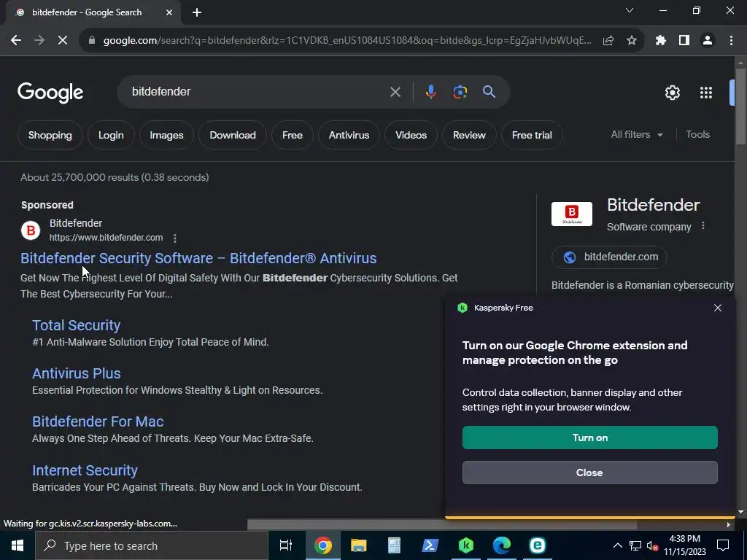Open the Chrome three-dot menu
The height and width of the screenshot is (560, 747).
click(x=731, y=41)
